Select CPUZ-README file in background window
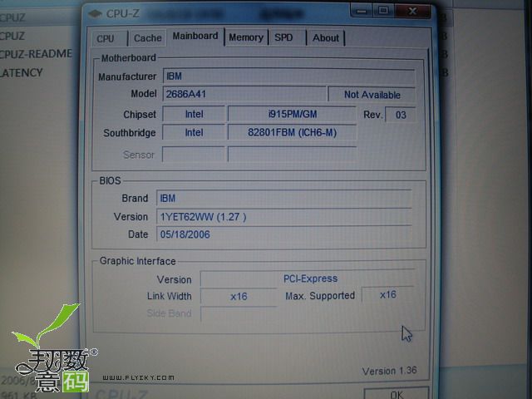 pyautogui.click(x=36, y=53)
